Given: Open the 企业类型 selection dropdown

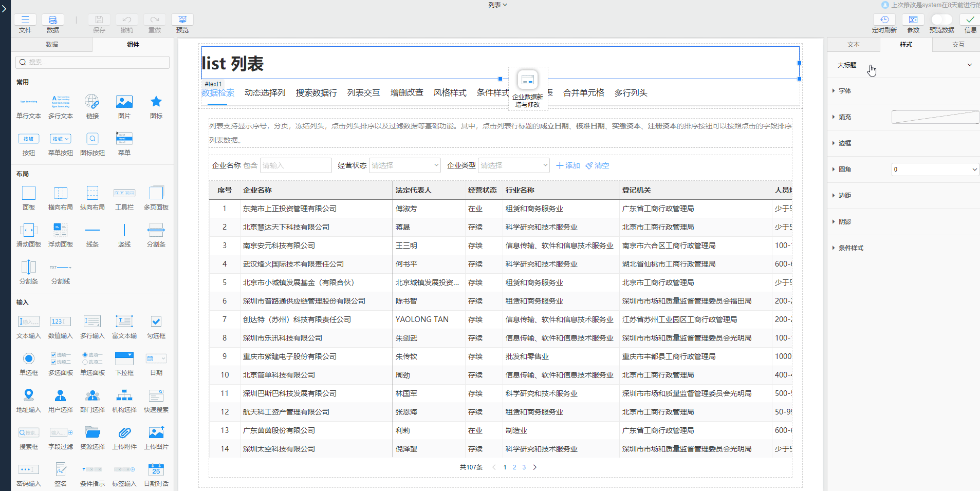Looking at the screenshot, I should [513, 165].
